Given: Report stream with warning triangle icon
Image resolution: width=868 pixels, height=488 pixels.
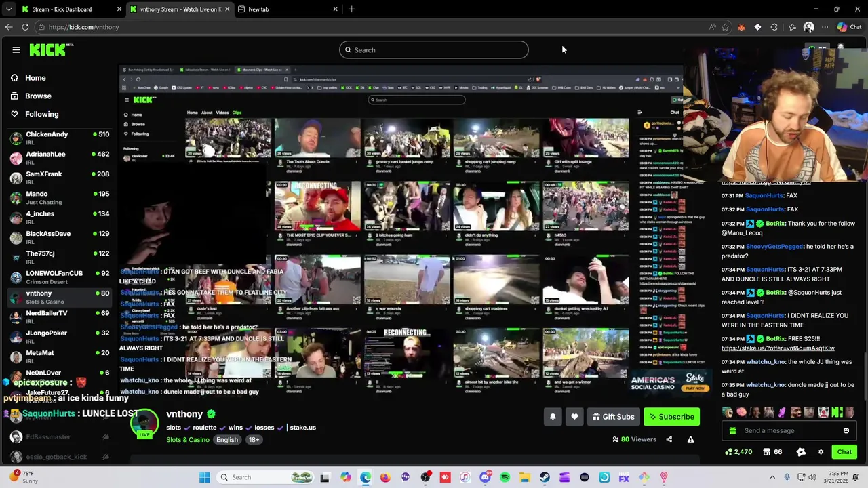Looking at the screenshot, I should [690, 439].
